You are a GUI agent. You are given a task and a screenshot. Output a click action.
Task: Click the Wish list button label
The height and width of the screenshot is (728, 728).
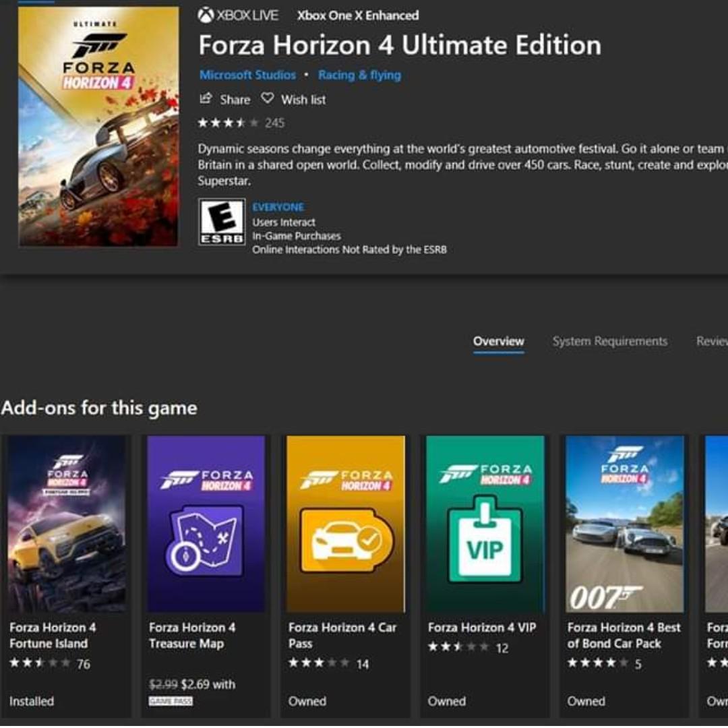[303, 99]
